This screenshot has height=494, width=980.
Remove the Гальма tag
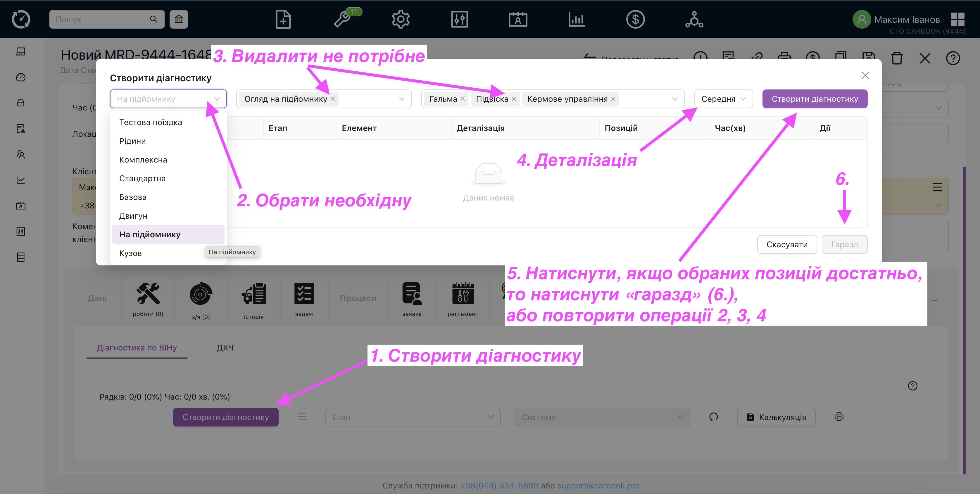[462, 99]
